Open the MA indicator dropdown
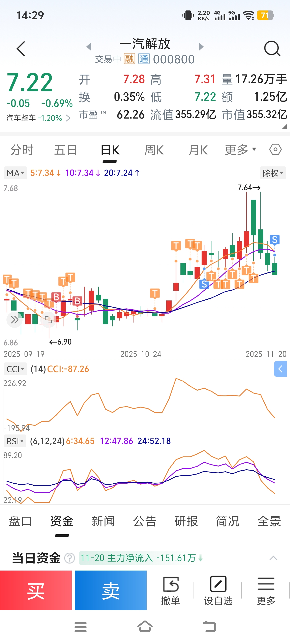The width and height of the screenshot is (290, 644). point(15,173)
